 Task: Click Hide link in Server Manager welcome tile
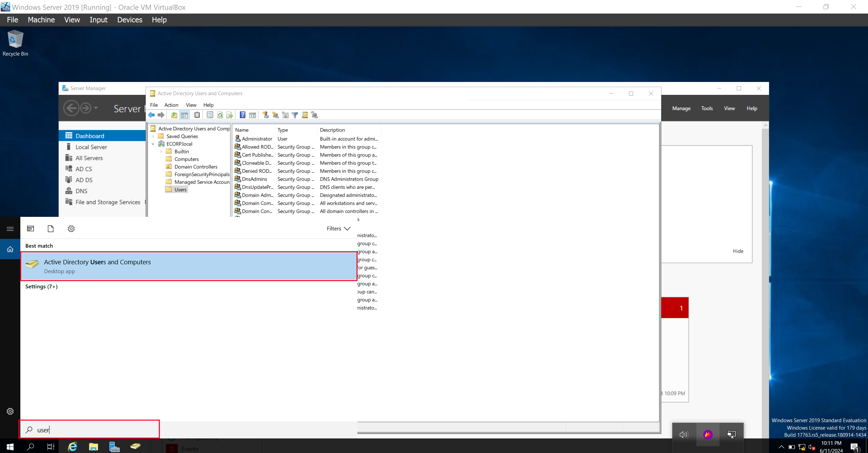point(738,251)
